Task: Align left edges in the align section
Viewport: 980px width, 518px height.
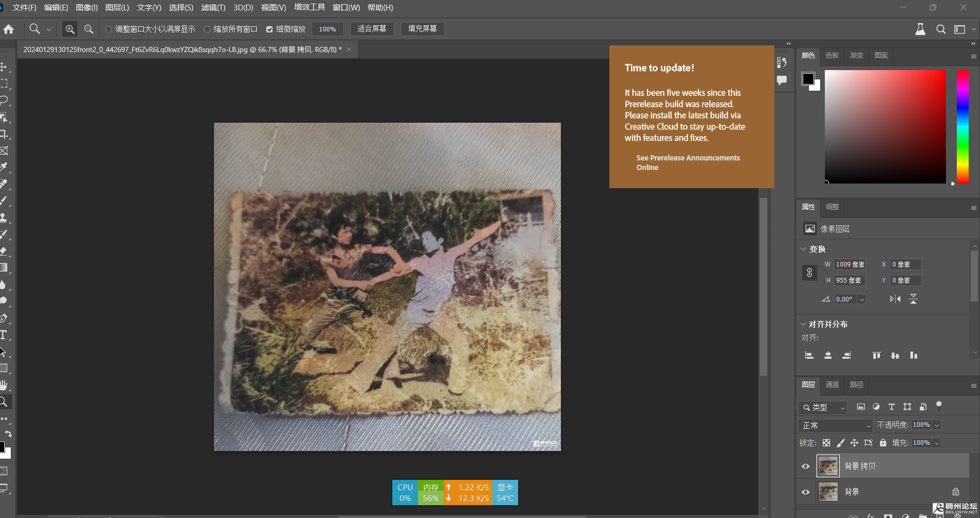Action: pyautogui.click(x=809, y=355)
